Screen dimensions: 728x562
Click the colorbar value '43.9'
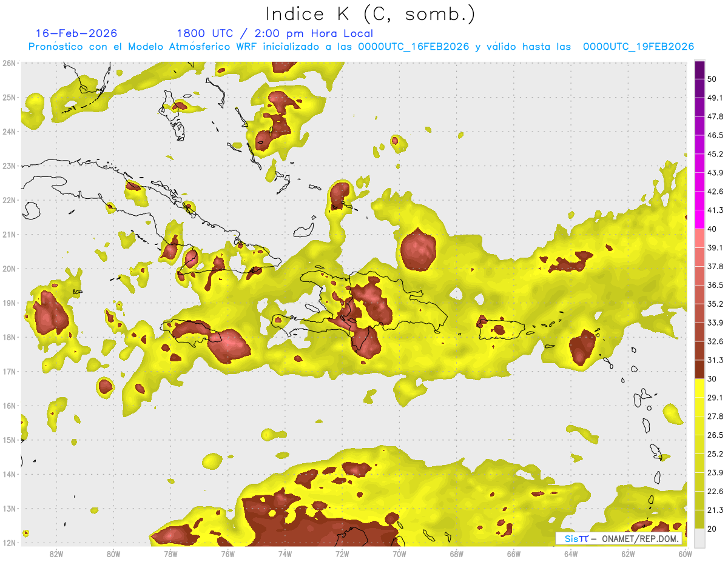[715, 173]
